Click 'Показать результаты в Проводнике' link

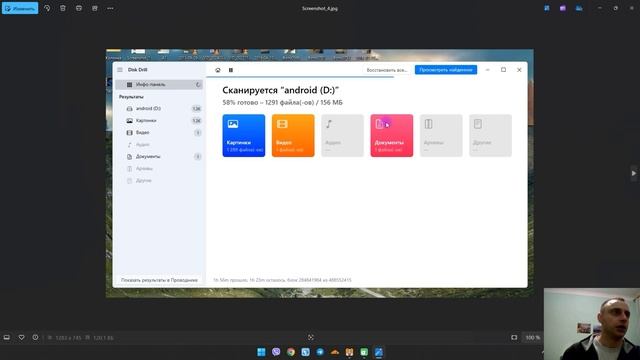(159, 280)
